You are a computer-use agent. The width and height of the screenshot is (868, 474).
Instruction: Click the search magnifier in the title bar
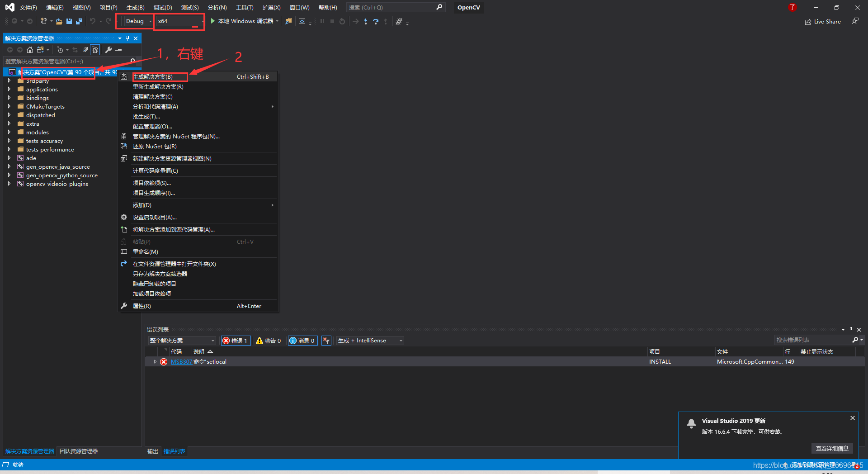tap(439, 7)
